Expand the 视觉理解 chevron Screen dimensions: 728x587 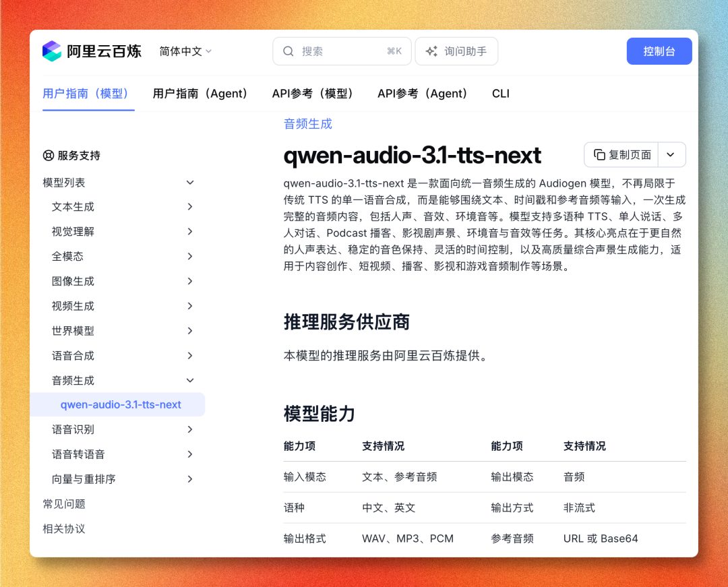pyautogui.click(x=190, y=231)
